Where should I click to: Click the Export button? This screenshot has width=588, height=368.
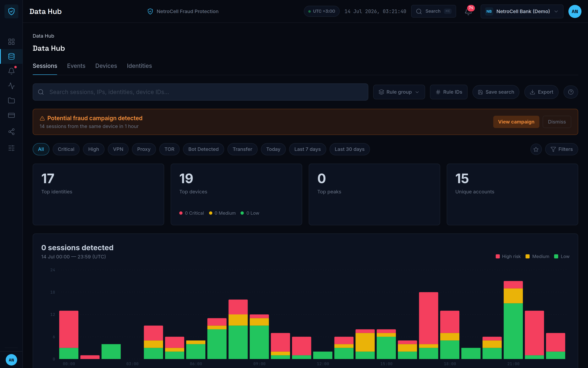[x=541, y=92]
